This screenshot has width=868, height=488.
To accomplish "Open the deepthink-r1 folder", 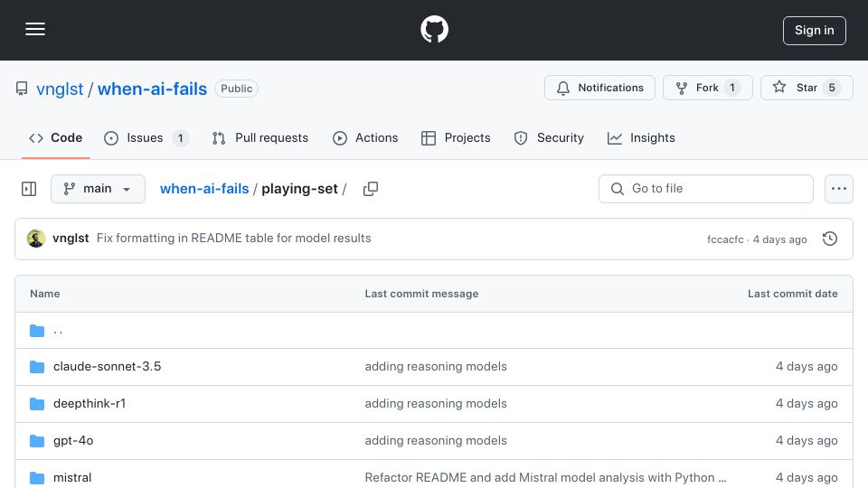I will pos(90,403).
